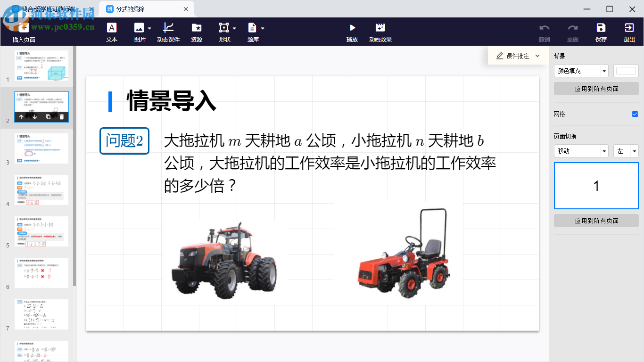The width and height of the screenshot is (644, 362).
Task: Expand the 颜色填充 background fill dropdown
Action: coord(581,71)
